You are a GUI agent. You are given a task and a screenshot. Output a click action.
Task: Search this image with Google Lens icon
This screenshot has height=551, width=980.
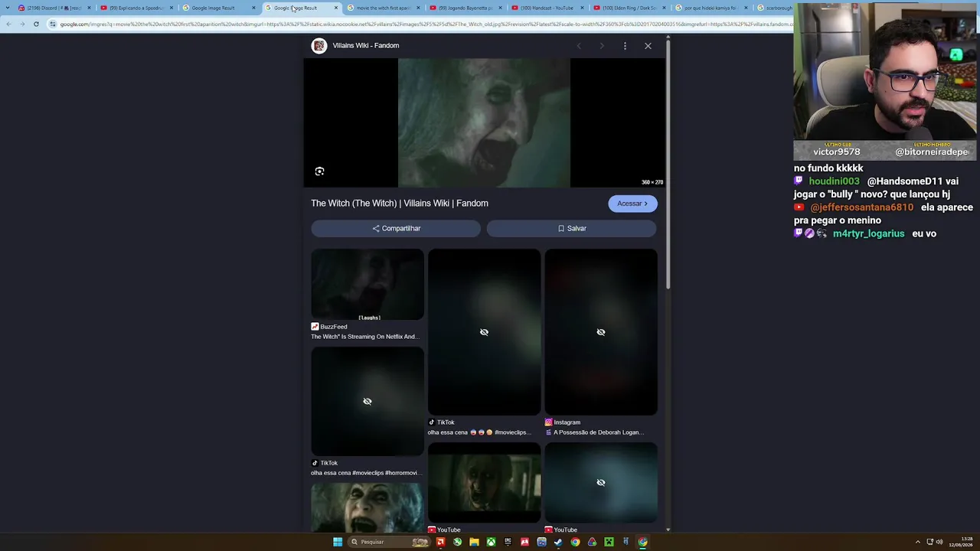tap(319, 171)
